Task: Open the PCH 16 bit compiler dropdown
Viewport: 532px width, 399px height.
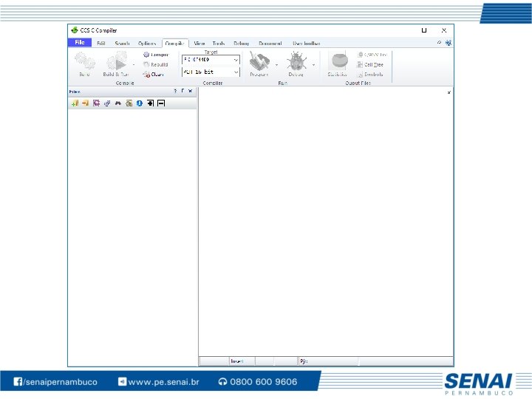Action: click(211, 72)
